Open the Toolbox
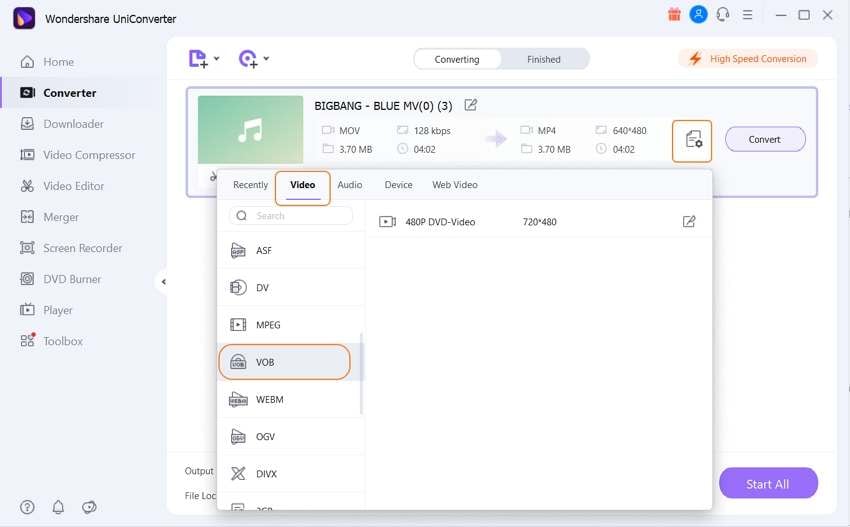Viewport: 850px width, 527px height. 51,341
